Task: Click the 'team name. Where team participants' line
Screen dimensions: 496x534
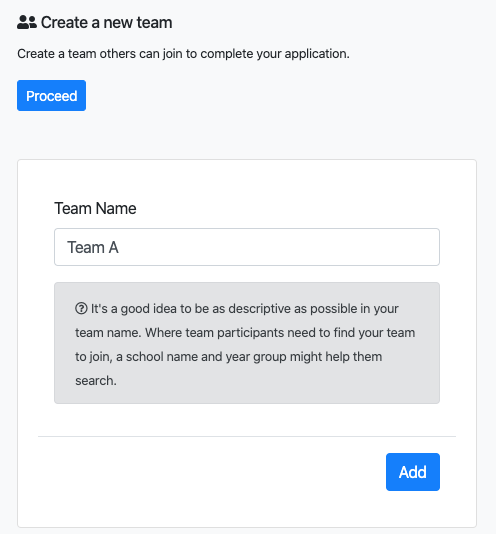Action: (245, 333)
